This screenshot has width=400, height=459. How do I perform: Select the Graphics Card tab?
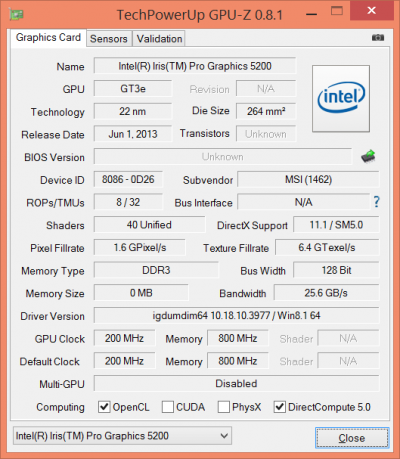tap(48, 38)
